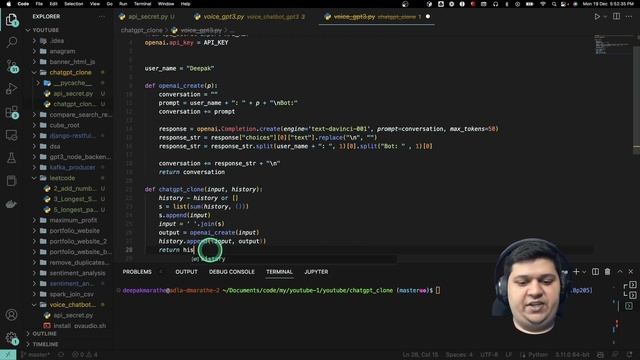Open notifications bell in status bar
The image size is (640, 360).
click(x=629, y=355)
